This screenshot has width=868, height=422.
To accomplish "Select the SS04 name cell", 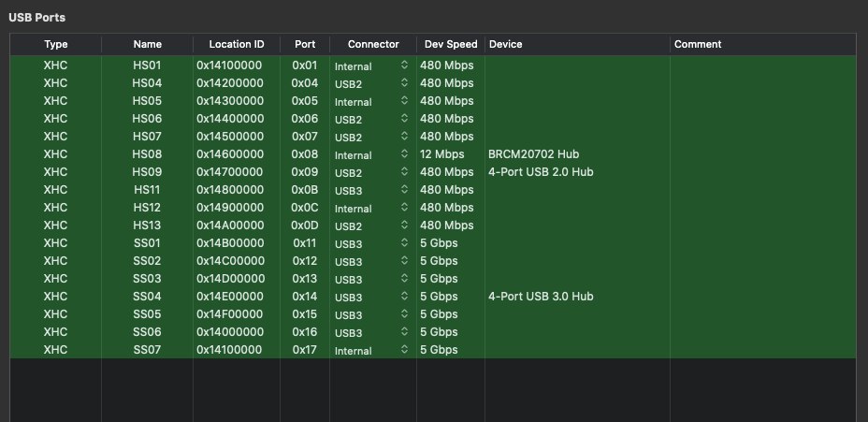I will (147, 296).
